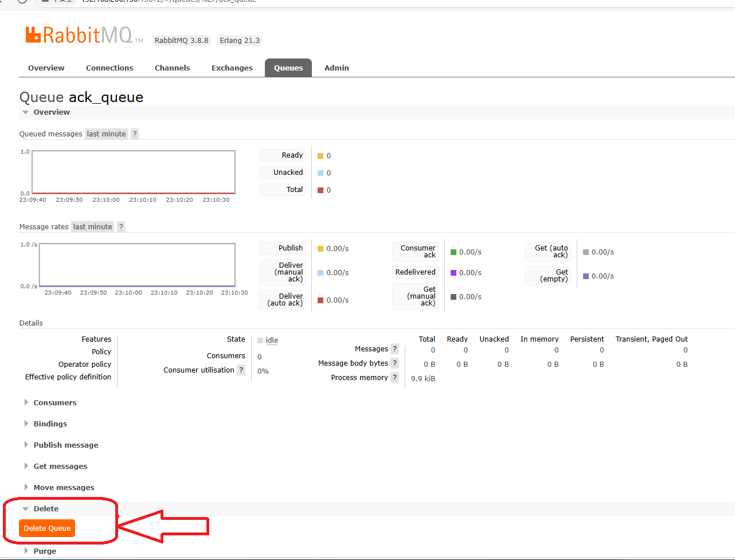735x560 pixels.
Task: Click the yellow Ready color swatch
Action: [x=320, y=156]
